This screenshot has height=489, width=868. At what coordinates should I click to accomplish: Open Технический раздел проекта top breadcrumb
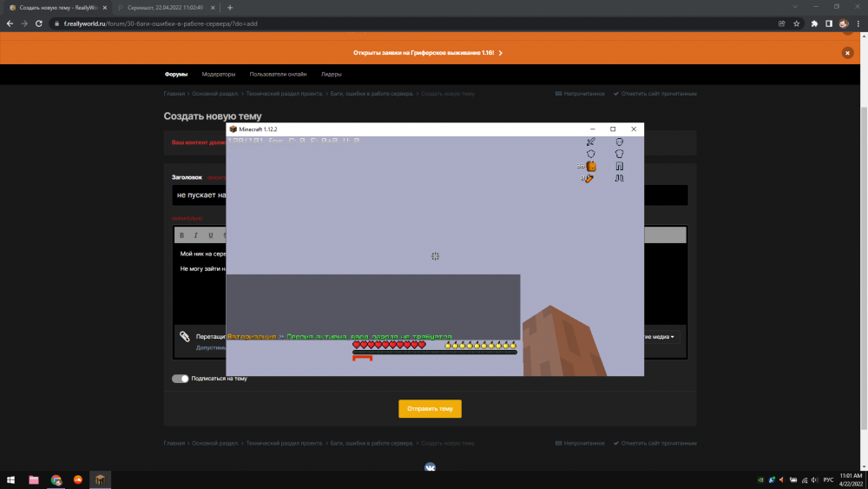coord(285,94)
